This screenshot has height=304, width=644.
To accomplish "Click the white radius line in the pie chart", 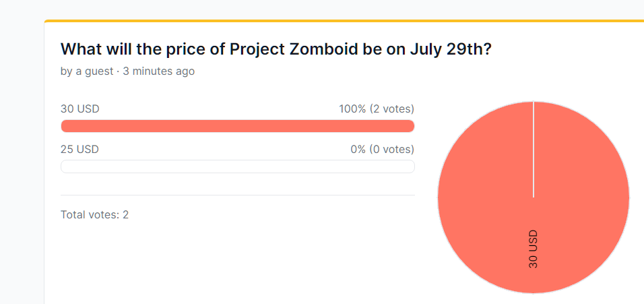I will [534, 150].
